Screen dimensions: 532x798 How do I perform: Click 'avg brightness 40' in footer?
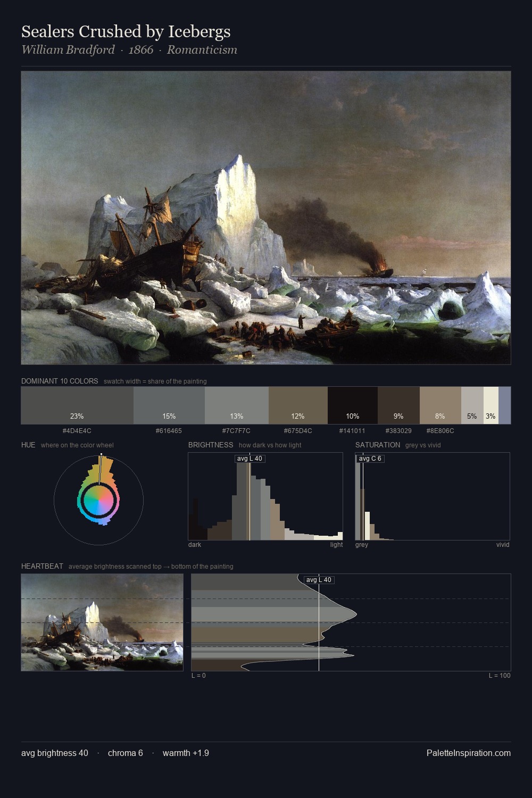[55, 753]
